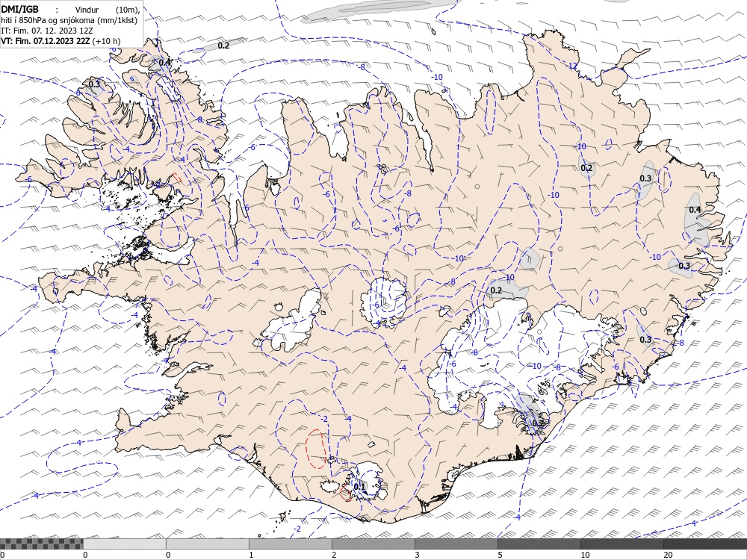This screenshot has width=747, height=560.
Task: Click the 0.7 snowfall value label
Action: pos(537,423)
